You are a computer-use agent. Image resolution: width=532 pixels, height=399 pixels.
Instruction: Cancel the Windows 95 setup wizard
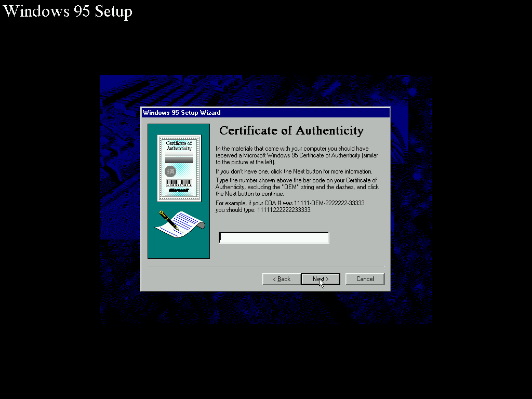coord(365,279)
